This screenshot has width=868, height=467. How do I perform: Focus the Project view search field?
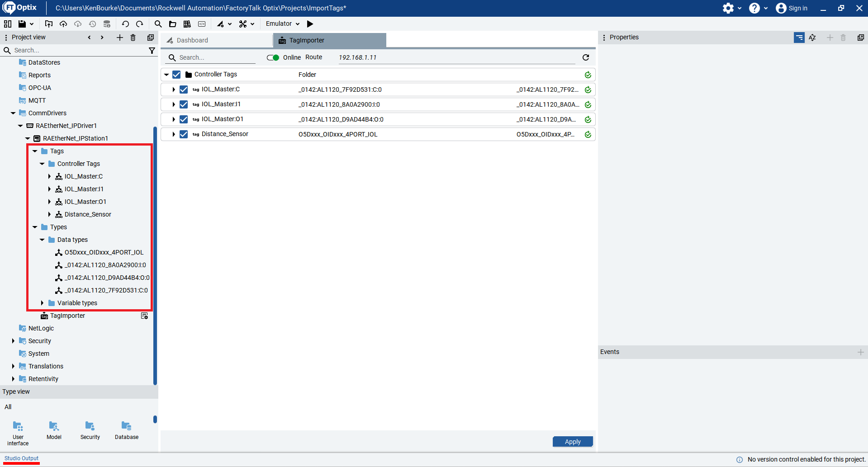pos(79,50)
